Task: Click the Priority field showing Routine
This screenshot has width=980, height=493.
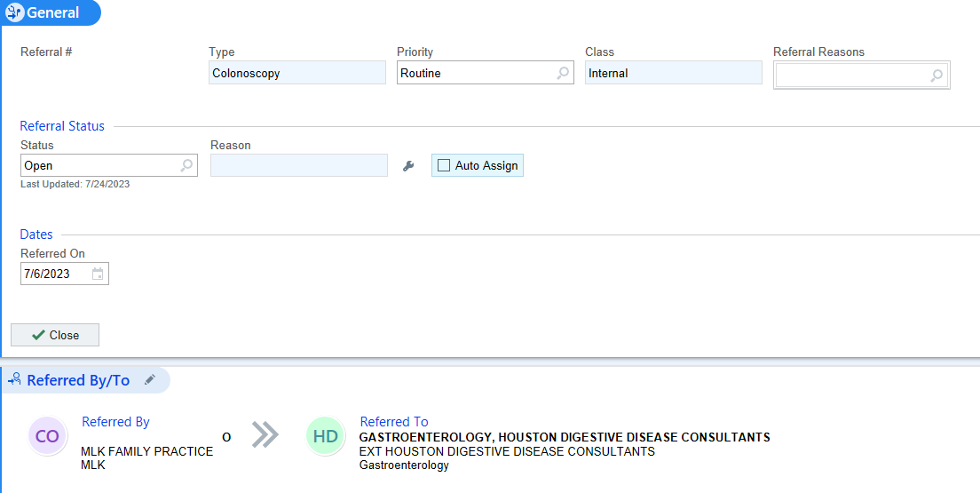Action: click(486, 73)
